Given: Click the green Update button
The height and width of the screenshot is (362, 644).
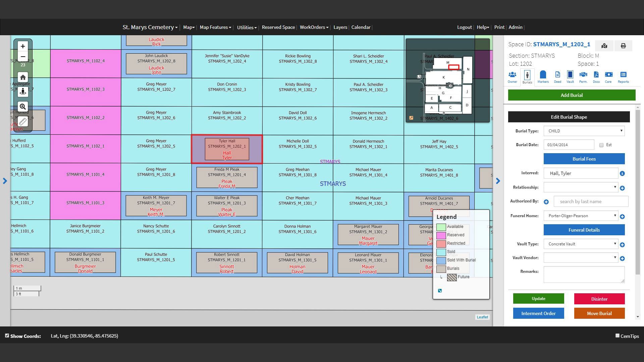Looking at the screenshot, I should (x=538, y=299).
